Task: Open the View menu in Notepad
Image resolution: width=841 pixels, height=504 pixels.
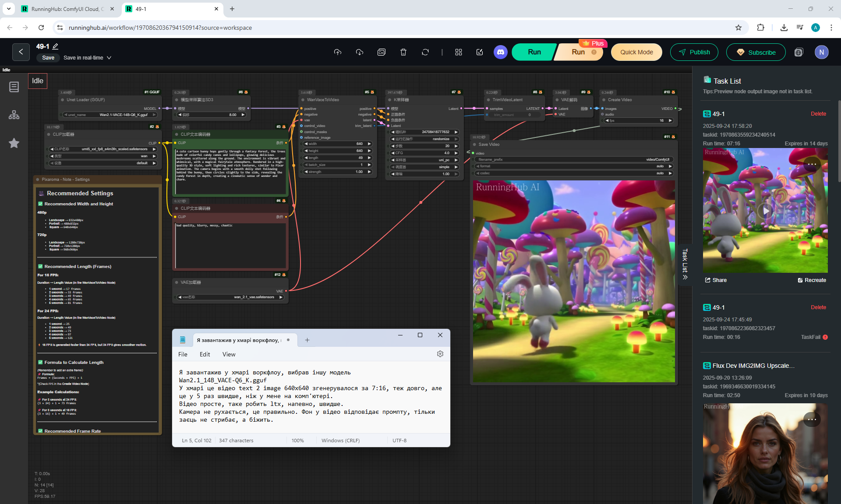Action: click(x=229, y=354)
